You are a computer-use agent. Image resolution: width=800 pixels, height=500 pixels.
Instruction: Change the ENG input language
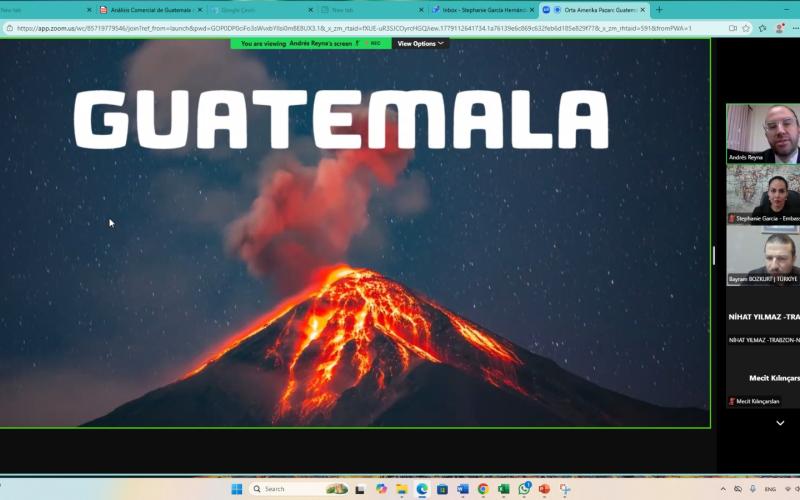click(x=770, y=489)
